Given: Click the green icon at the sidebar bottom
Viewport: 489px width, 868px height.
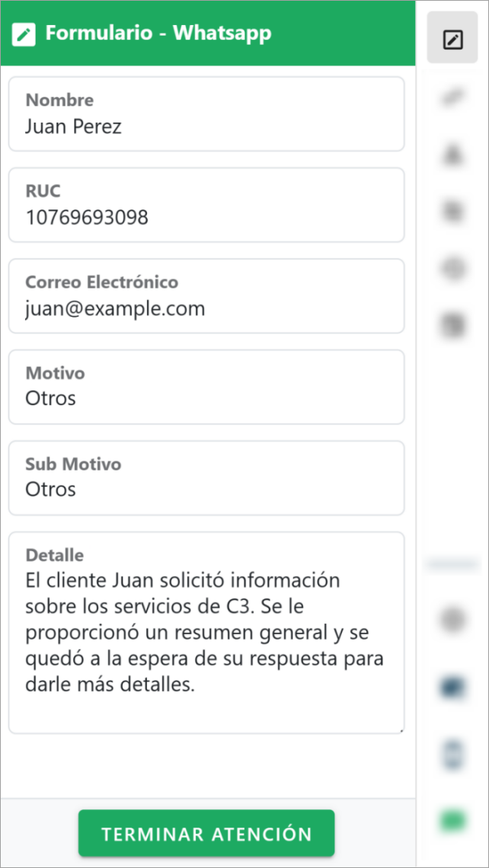Looking at the screenshot, I should 453,820.
